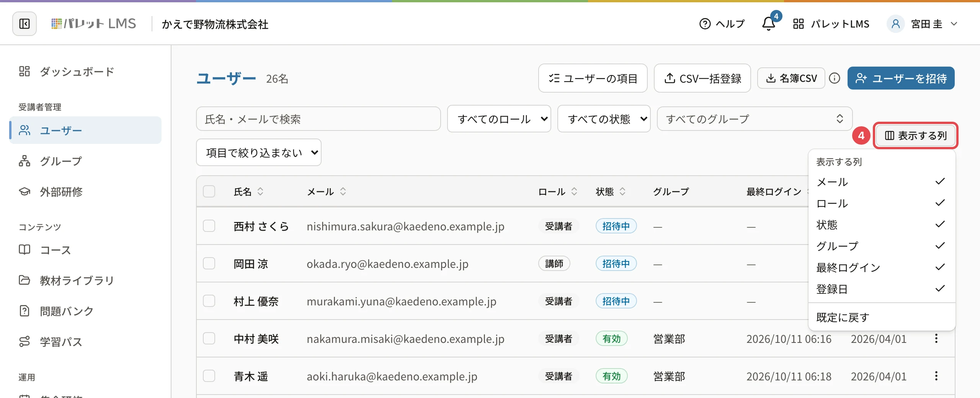Screen dimensions: 980x398
Task: Focus the 氏名・メールで検索 search field
Action: click(318, 119)
